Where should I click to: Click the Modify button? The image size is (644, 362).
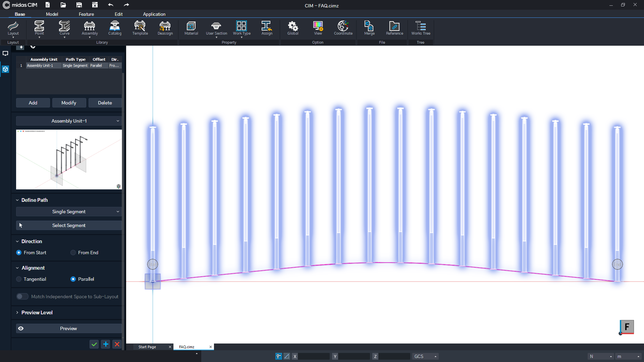pos(69,103)
